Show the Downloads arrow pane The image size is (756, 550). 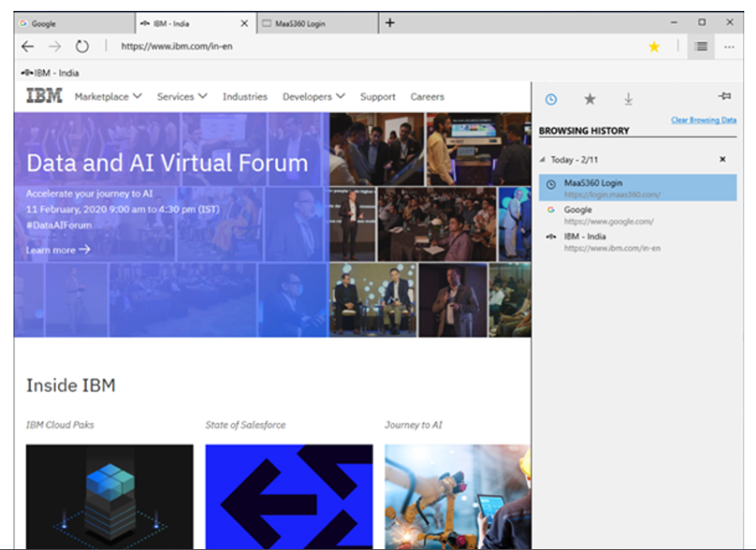[628, 99]
